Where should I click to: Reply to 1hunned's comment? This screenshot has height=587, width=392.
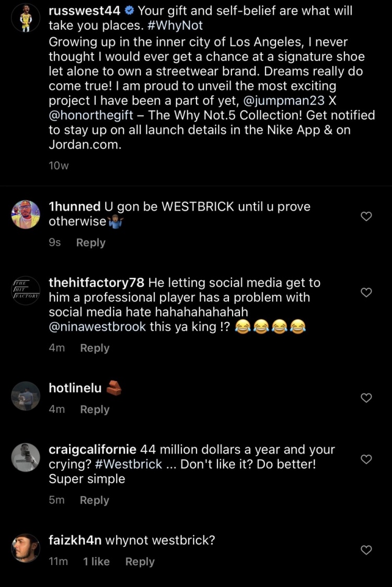point(91,243)
